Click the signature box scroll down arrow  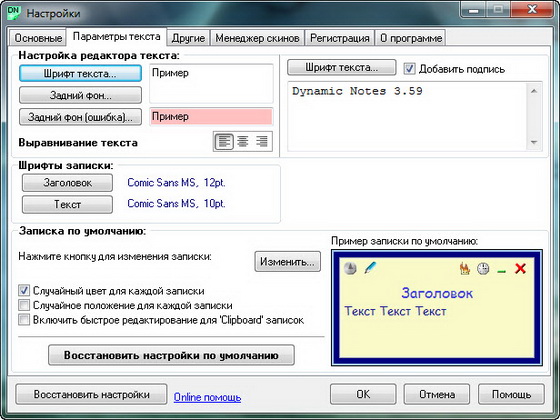pos(534,142)
